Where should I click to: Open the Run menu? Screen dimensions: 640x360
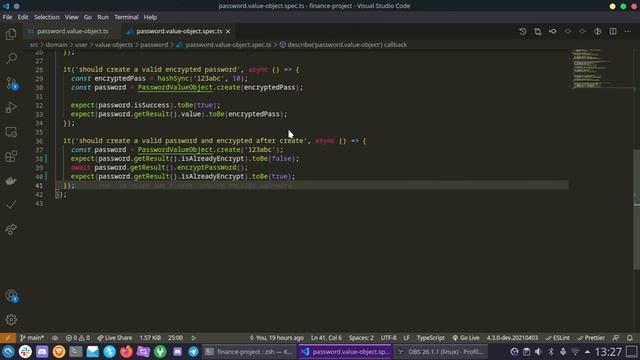click(103, 17)
